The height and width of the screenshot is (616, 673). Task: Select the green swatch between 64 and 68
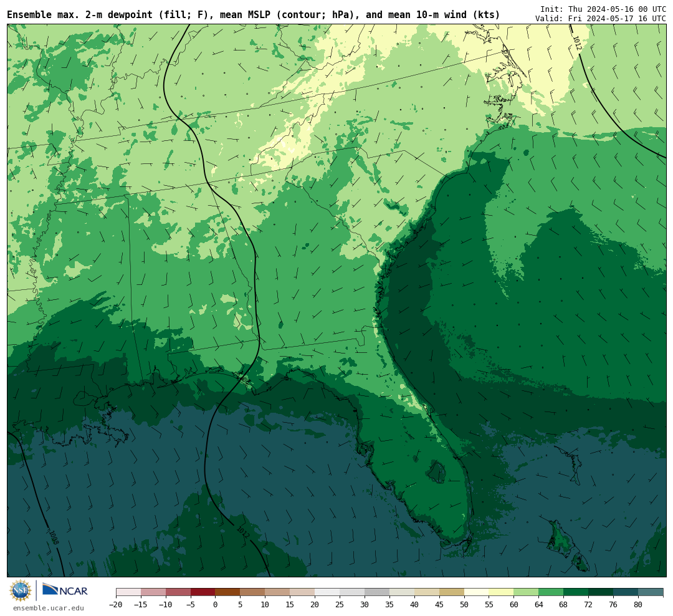551,592
